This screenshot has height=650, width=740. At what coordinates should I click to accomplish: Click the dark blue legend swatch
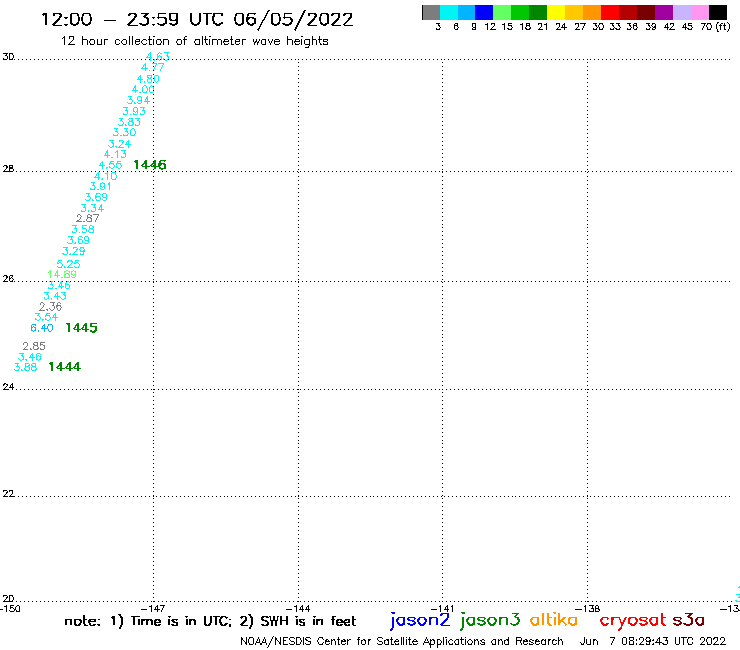[x=485, y=12]
